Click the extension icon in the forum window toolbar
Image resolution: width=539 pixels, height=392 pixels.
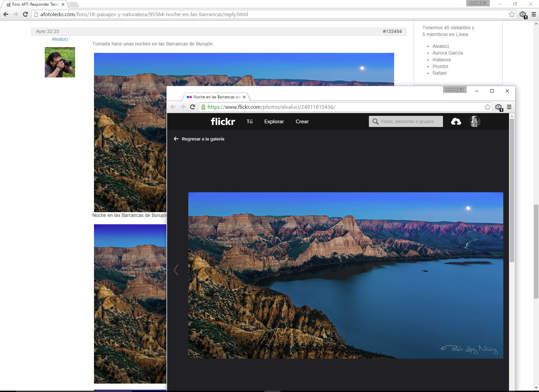tap(523, 14)
